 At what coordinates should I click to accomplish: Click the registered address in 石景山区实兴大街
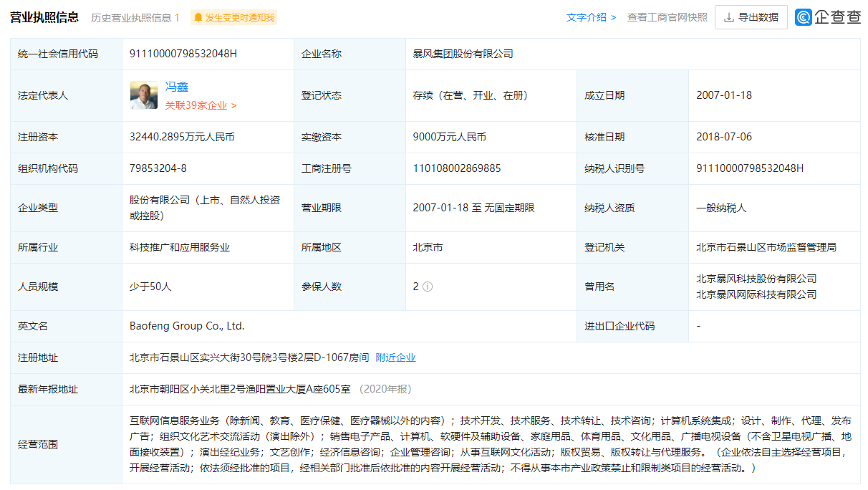(249, 357)
